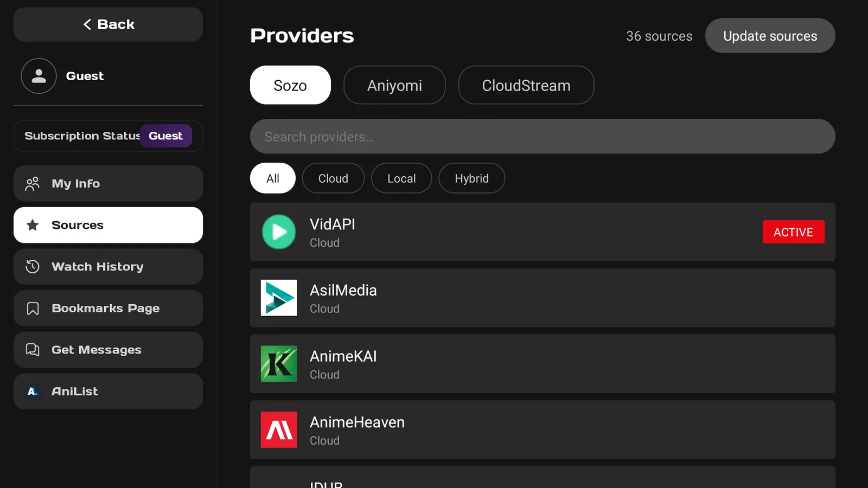Select the All filter chip
The width and height of the screenshot is (868, 488).
pos(273,178)
